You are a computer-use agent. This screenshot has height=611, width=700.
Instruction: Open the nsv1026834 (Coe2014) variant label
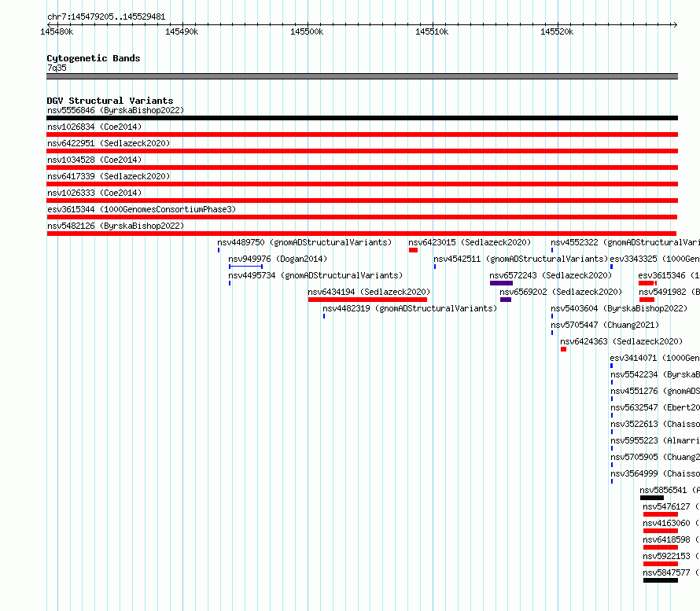click(x=94, y=127)
